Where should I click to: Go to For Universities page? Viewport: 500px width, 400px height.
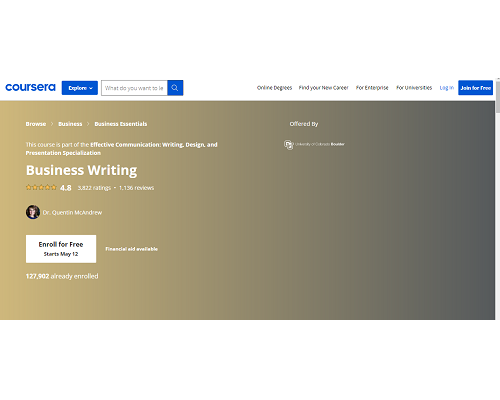[x=414, y=88]
